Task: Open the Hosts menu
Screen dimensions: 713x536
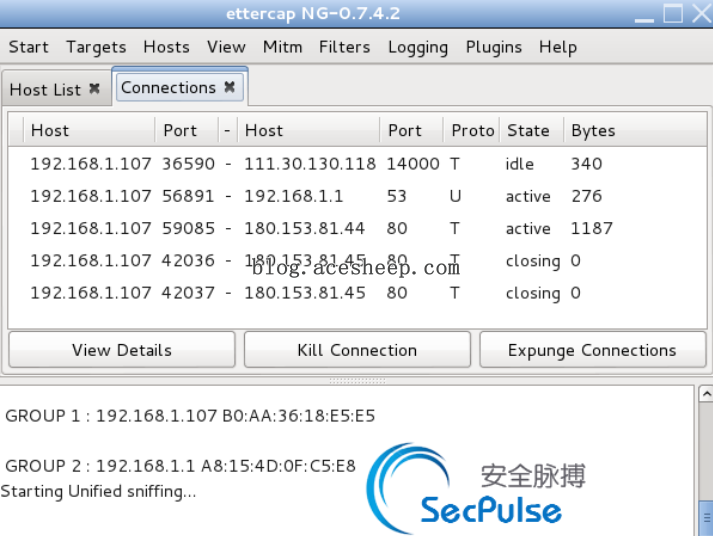Action: coord(166,47)
